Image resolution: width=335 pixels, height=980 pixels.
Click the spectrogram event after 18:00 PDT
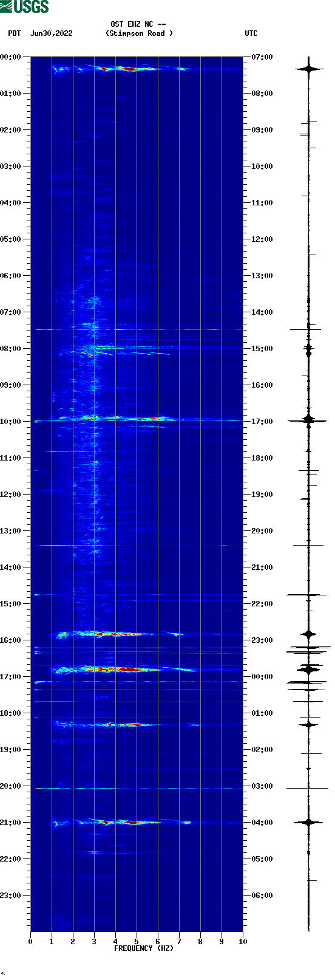(127, 724)
